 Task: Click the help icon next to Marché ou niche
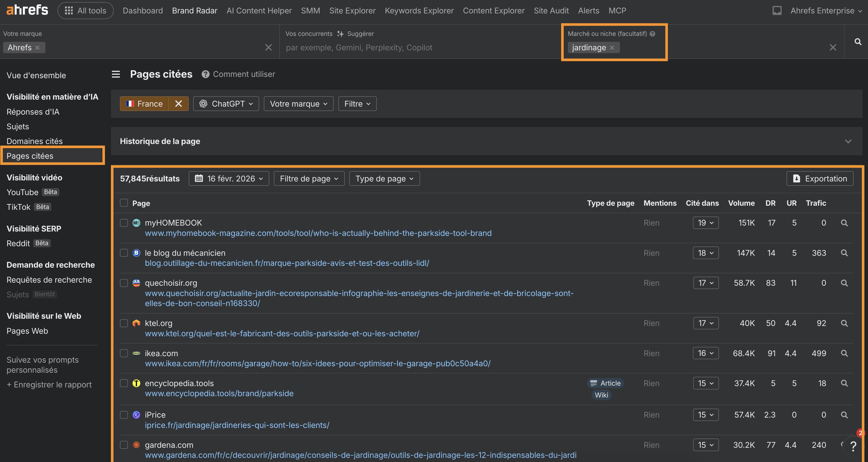tap(653, 33)
